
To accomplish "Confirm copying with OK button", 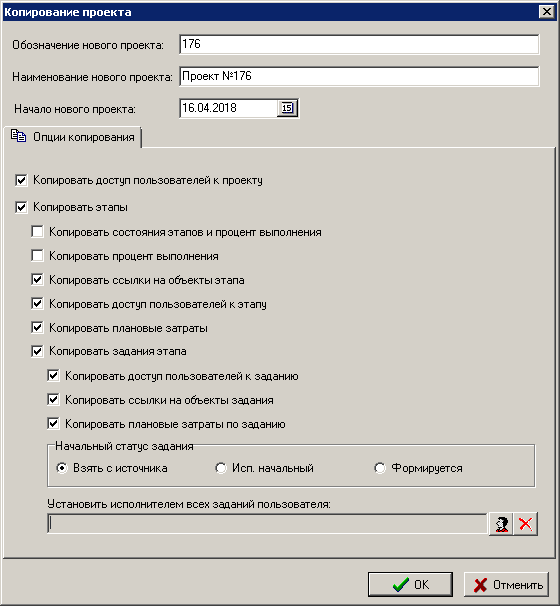I will [x=410, y=584].
